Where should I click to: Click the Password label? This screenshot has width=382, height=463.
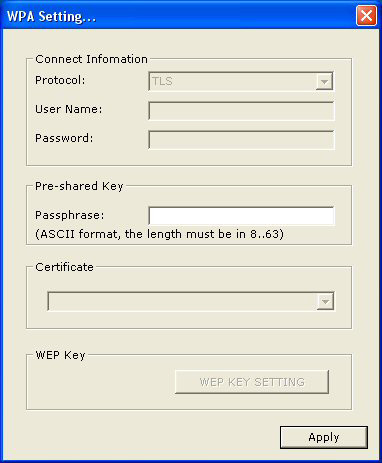[x=64, y=138]
